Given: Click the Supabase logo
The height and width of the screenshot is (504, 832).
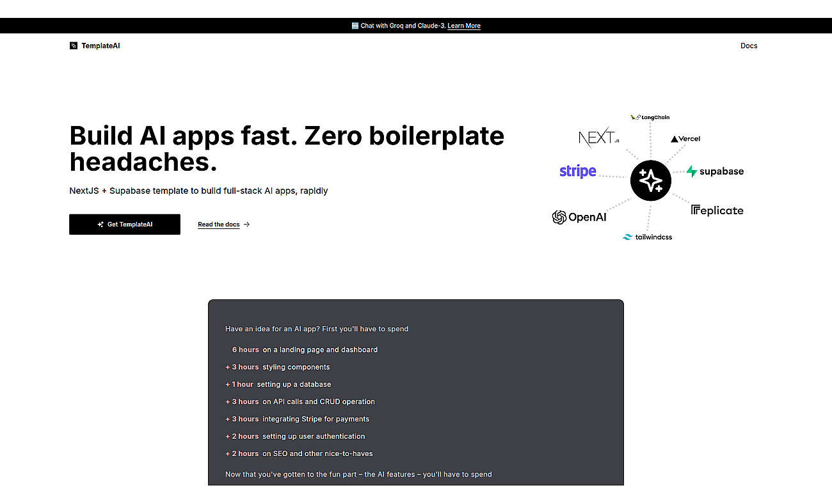Looking at the screenshot, I should coord(715,171).
